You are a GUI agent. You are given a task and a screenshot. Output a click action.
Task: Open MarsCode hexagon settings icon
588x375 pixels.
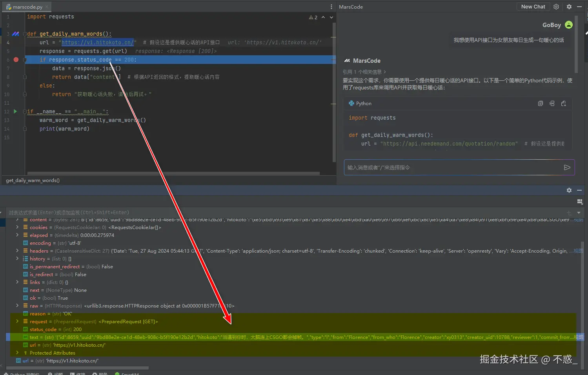[x=556, y=7]
